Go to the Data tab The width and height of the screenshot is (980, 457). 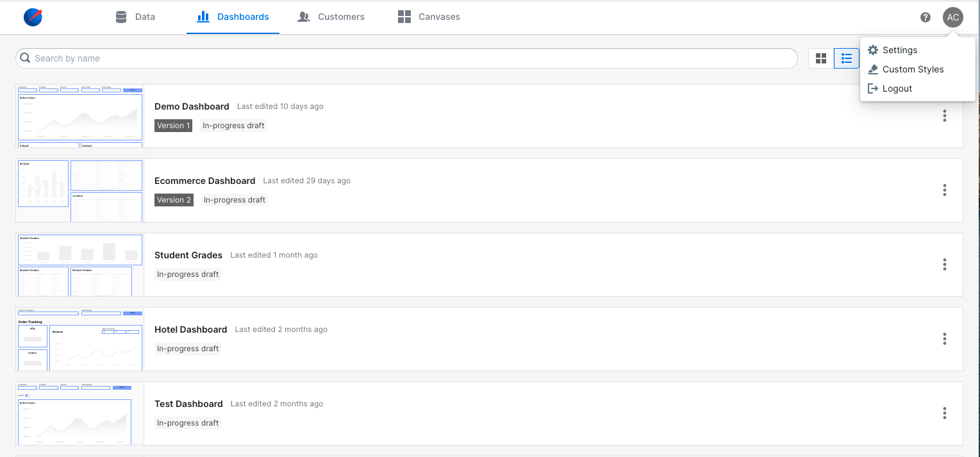[135, 17]
